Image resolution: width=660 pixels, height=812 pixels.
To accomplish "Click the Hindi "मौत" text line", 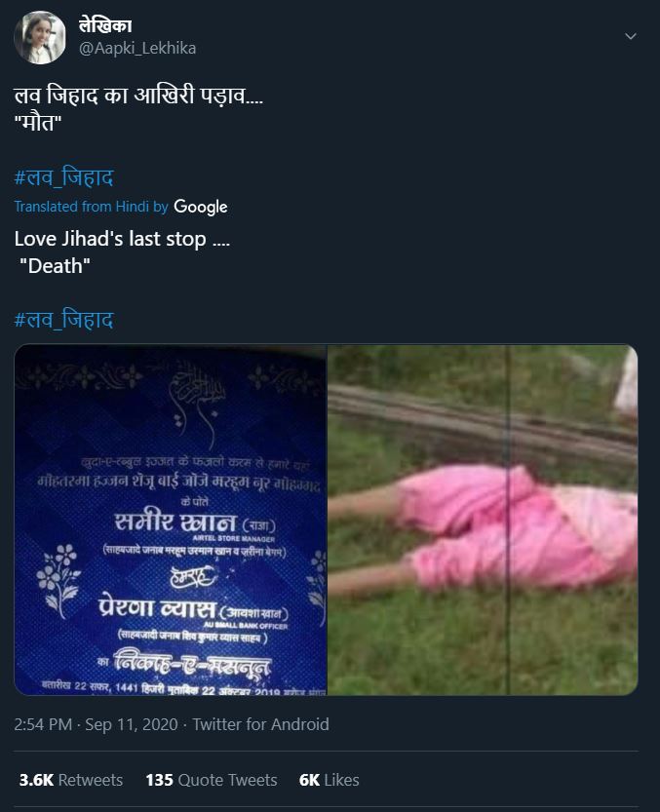I will click(38, 123).
